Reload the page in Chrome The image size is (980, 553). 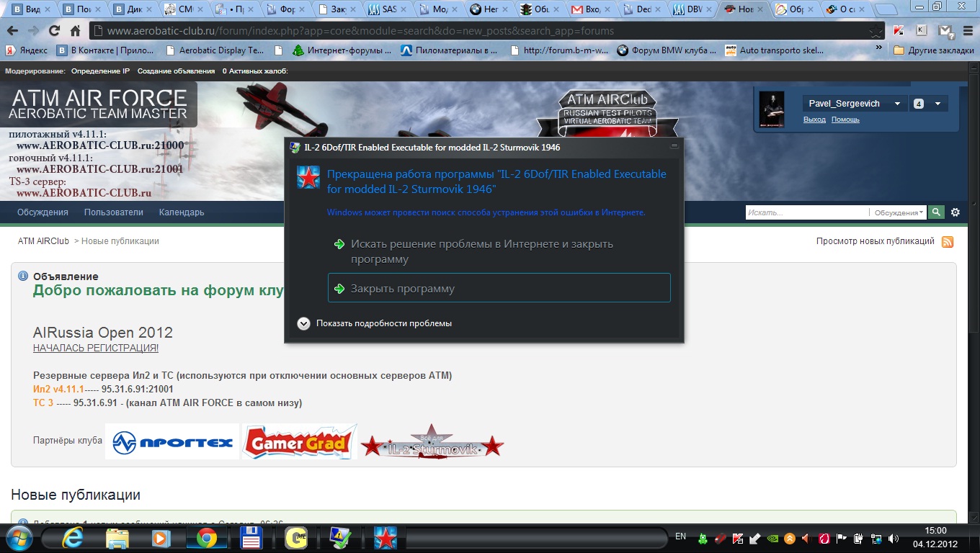54,31
